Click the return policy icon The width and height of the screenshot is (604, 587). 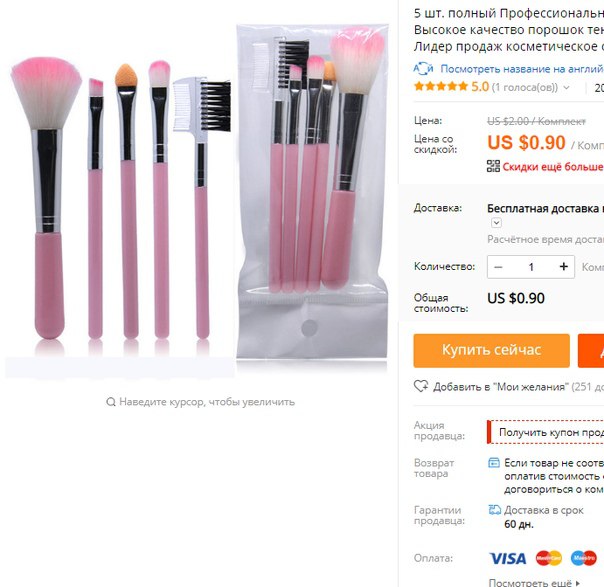[494, 463]
